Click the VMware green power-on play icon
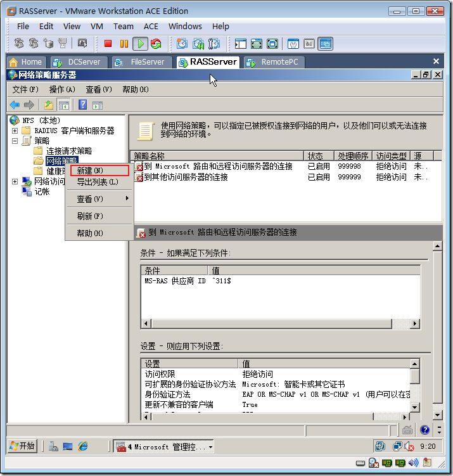 point(140,44)
